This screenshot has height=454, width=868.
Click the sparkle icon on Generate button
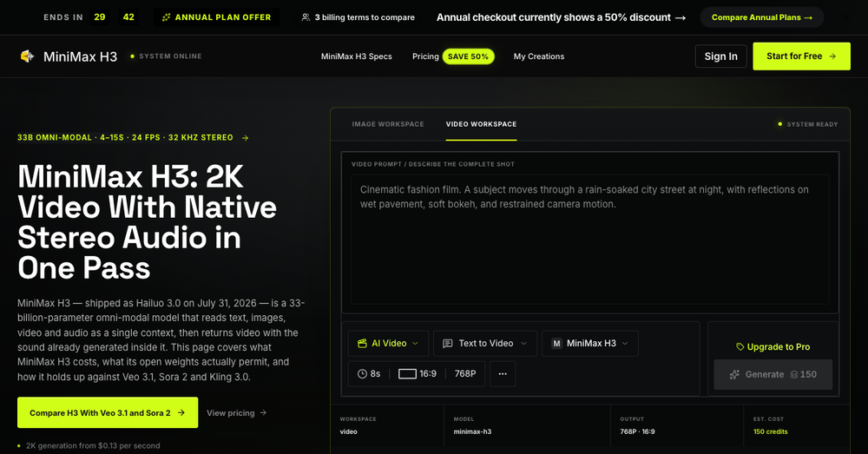pyautogui.click(x=734, y=374)
